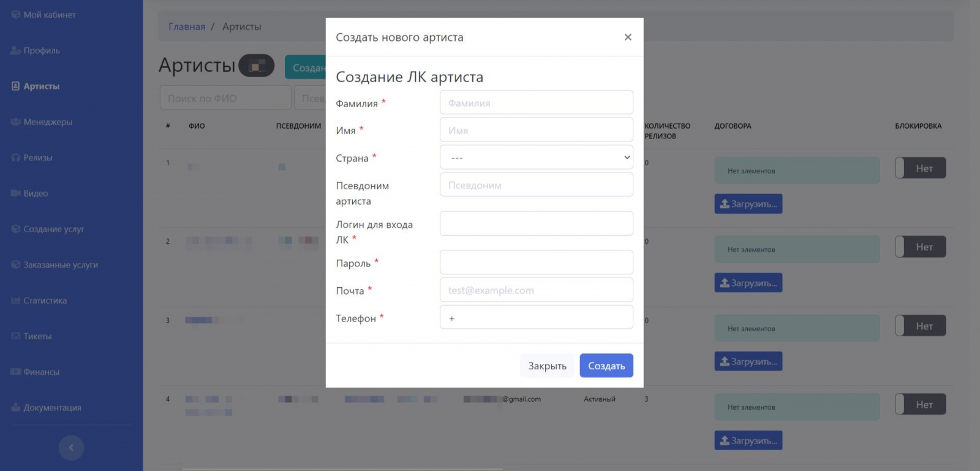Image resolution: width=980 pixels, height=471 pixels.
Task: Click Загрузить contract button in row 2
Action: tap(748, 283)
